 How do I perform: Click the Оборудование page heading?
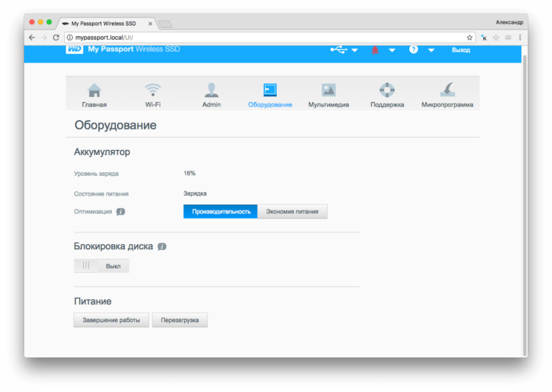[x=116, y=125]
